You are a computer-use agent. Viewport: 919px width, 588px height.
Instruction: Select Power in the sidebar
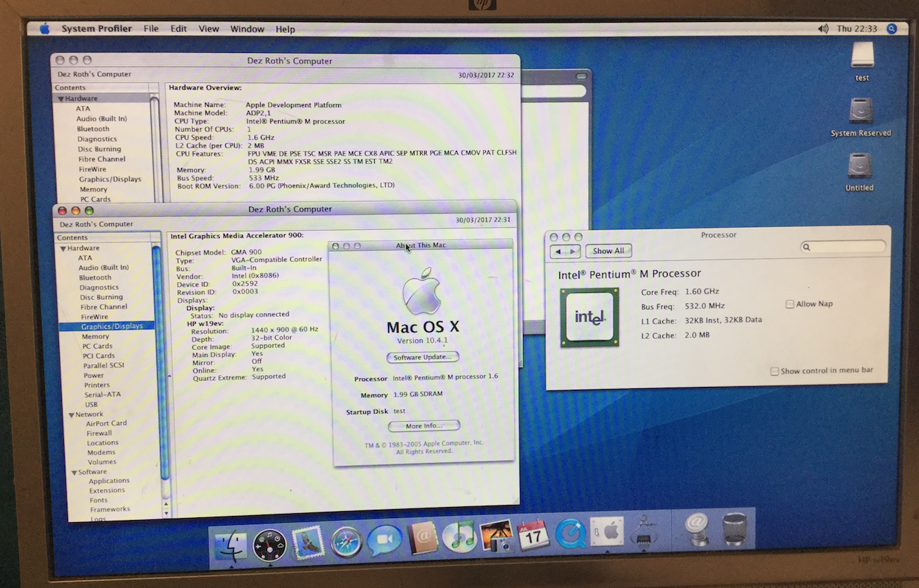tap(94, 376)
